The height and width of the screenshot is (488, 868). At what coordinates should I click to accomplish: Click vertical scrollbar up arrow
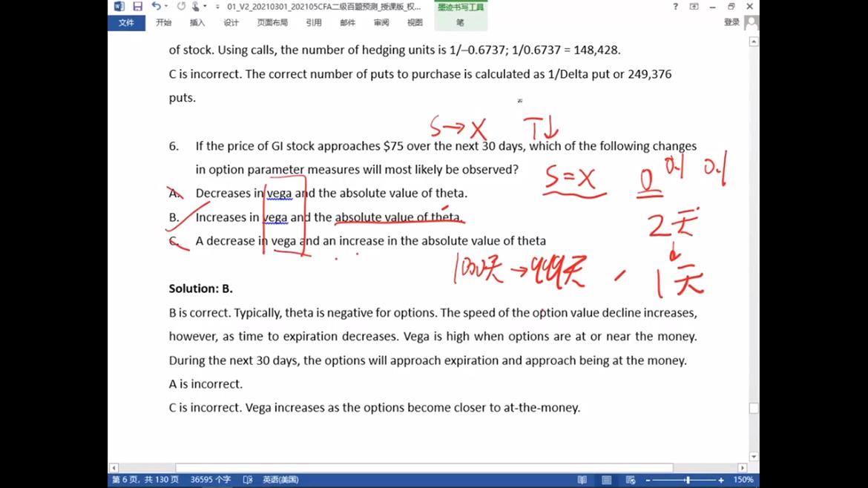click(x=754, y=42)
